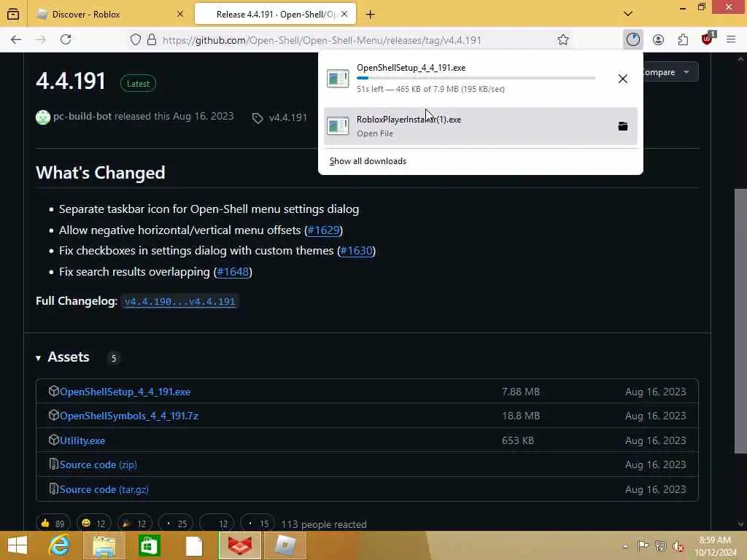Screen dimensions: 747x560
Task: Click the reaction button showing 25
Action: coord(175,524)
